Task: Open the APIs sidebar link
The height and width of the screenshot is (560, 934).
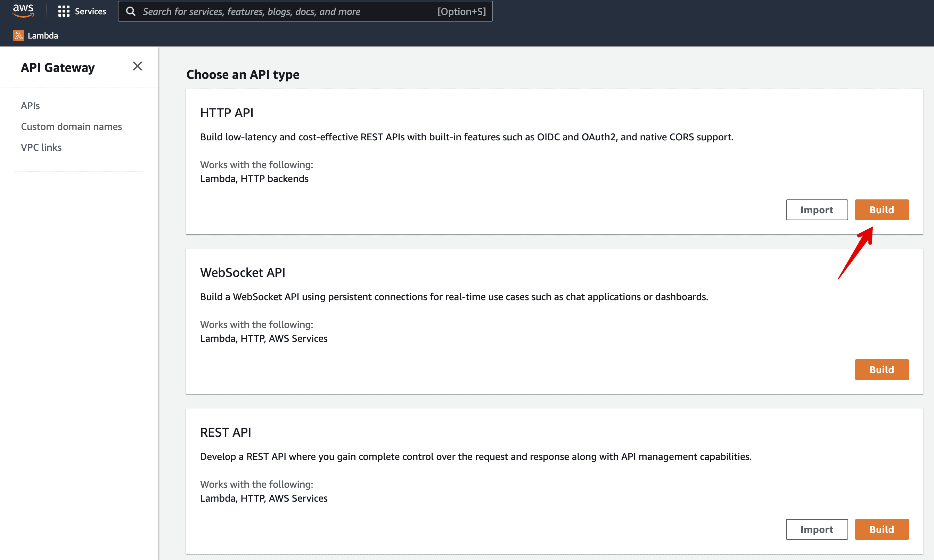Action: point(30,106)
